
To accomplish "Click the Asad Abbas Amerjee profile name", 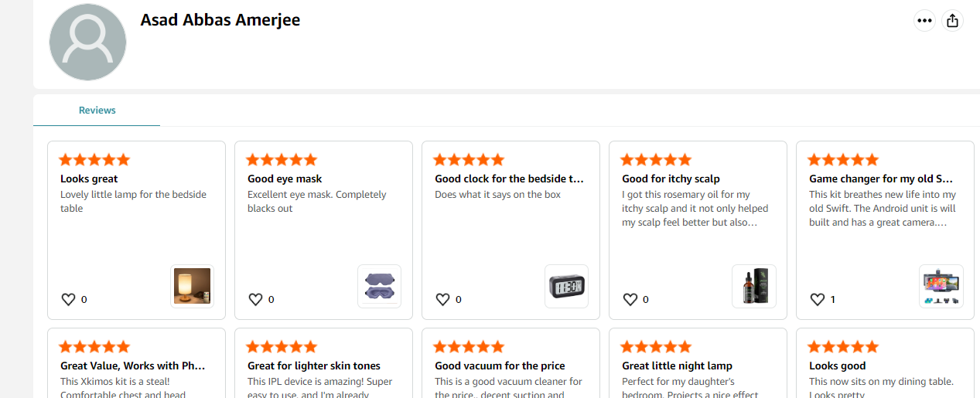I will [x=220, y=20].
